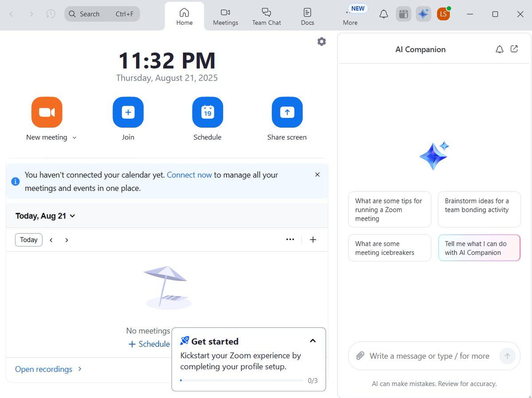Switch to the Home tab
Image resolution: width=532 pixels, height=398 pixels.
click(184, 16)
